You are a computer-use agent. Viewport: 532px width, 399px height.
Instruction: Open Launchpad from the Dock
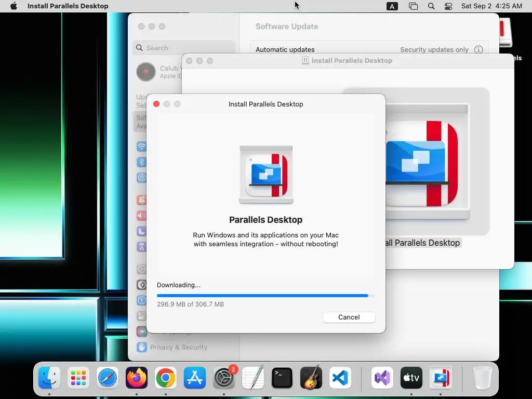[78, 378]
